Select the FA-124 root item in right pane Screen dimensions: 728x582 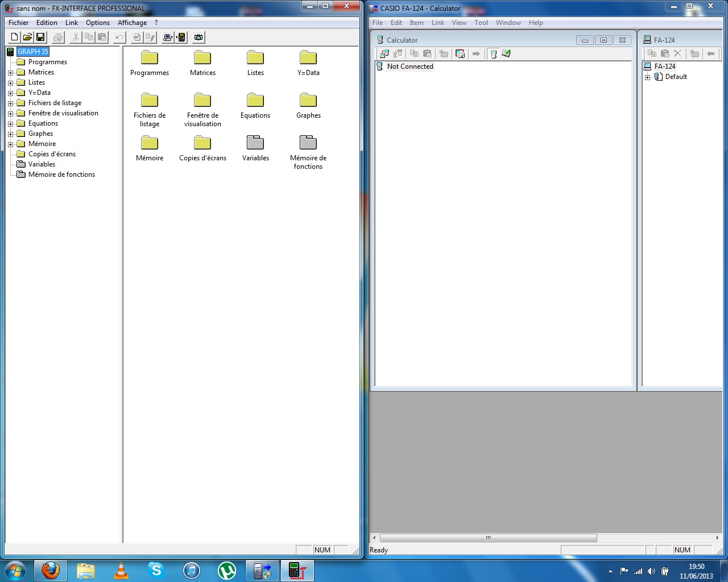tap(665, 66)
